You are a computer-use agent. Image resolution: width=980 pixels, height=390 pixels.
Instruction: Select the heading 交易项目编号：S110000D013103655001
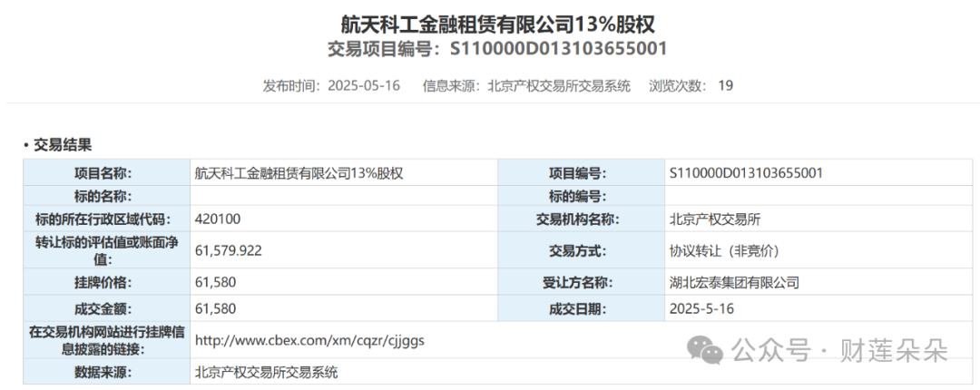click(497, 49)
